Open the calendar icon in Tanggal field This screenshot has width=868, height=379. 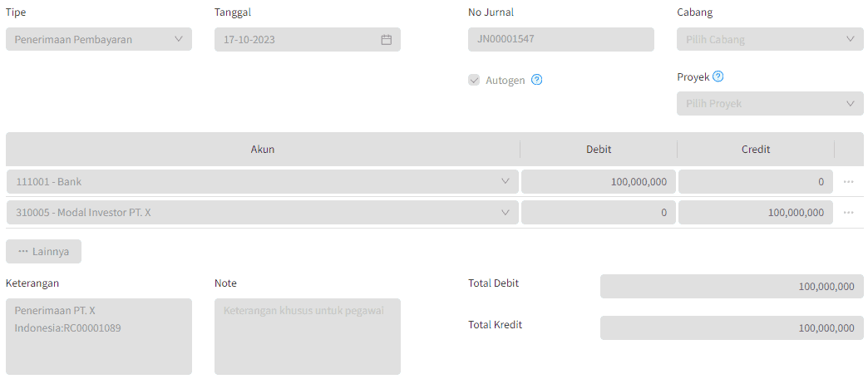coord(387,40)
